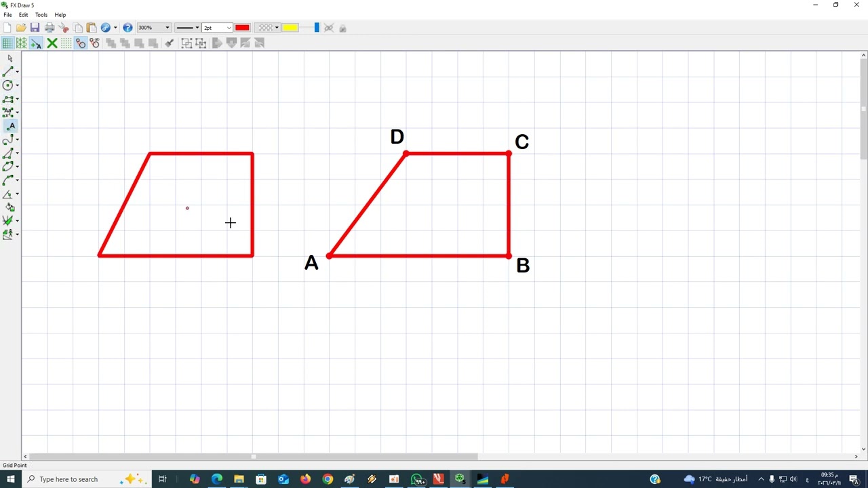This screenshot has width=868, height=488.
Task: Click vertex point A of the trapezoid
Action: pos(329,256)
